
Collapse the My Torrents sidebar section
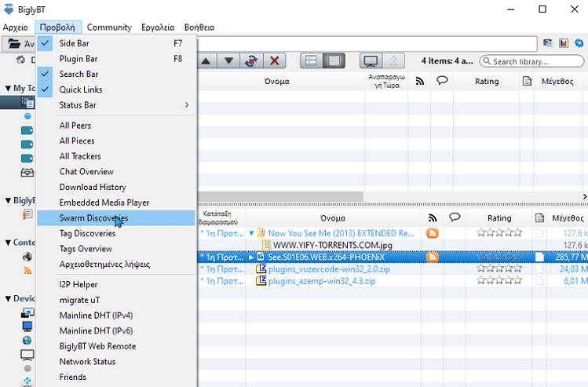(x=8, y=89)
